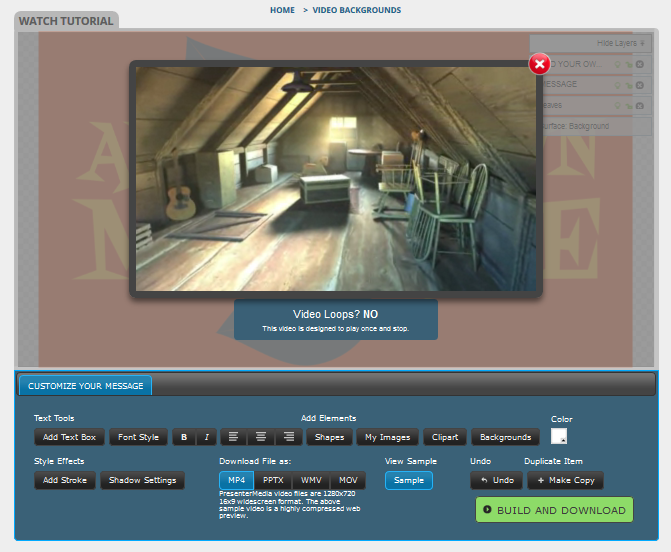The height and width of the screenshot is (552, 671).
Task: Open the white Color swatch picker
Action: coord(559,436)
